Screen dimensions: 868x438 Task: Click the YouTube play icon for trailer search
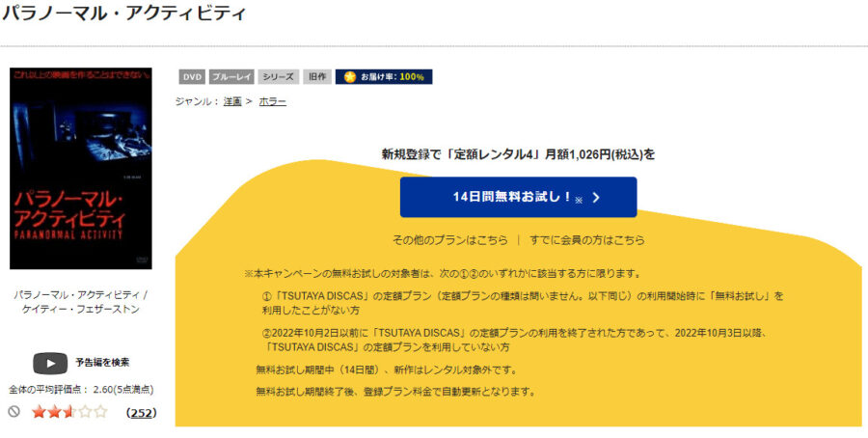click(x=50, y=364)
